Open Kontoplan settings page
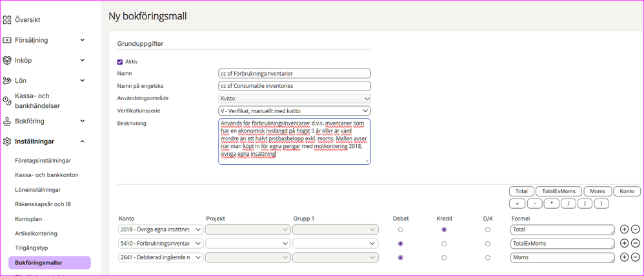Viewport: 644px width, 276px height. (28, 219)
